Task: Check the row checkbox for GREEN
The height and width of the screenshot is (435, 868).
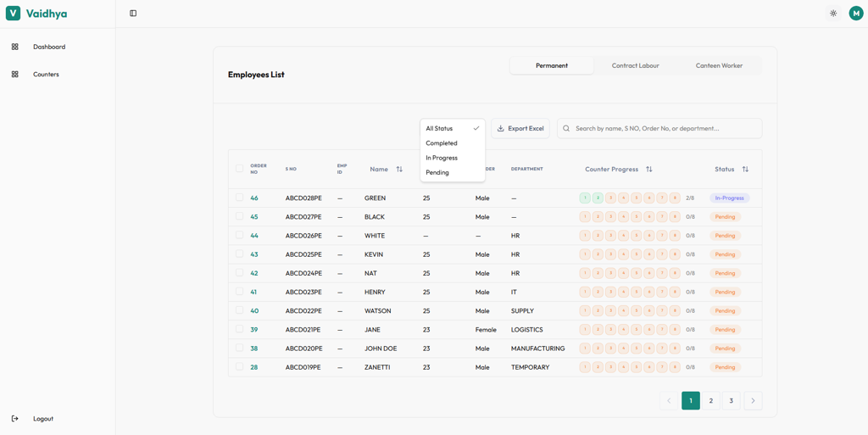Action: click(x=239, y=197)
